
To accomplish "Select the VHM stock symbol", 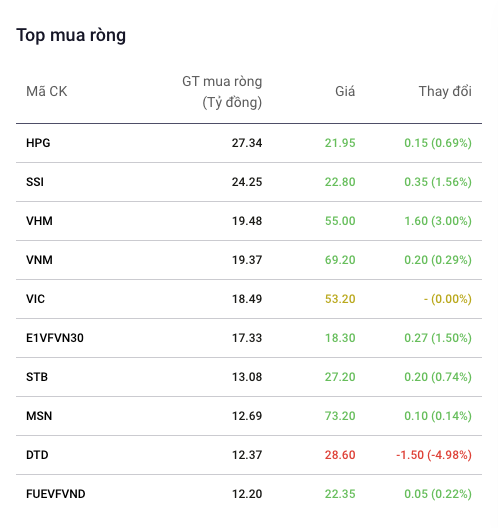I will (x=39, y=221).
